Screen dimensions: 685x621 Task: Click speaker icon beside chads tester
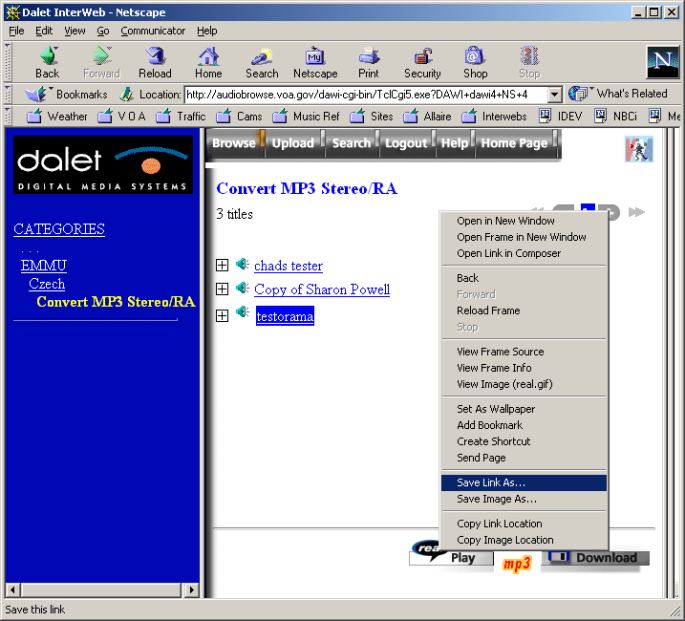[x=242, y=264]
